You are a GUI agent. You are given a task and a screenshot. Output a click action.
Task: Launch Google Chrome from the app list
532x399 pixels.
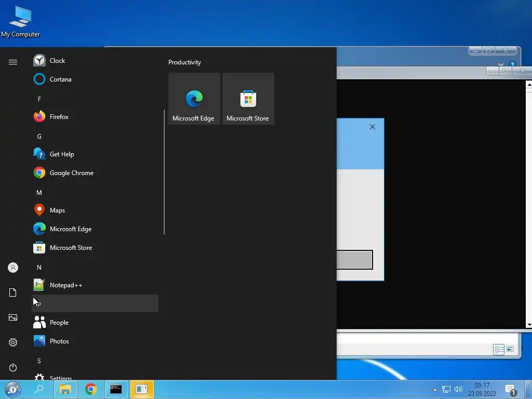coord(95,172)
